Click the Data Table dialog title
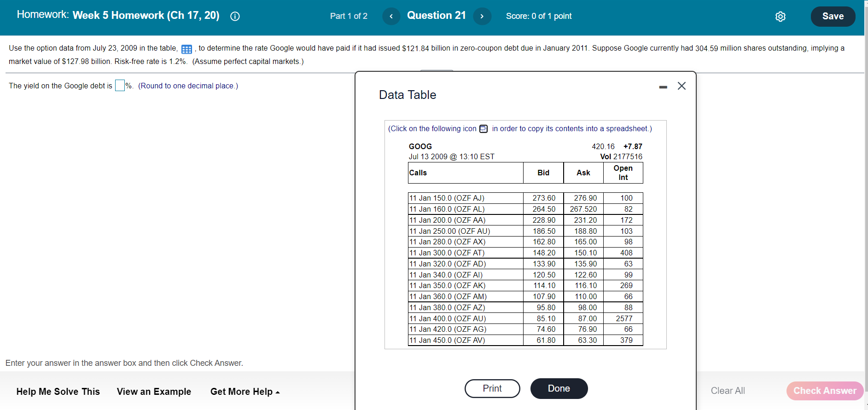The height and width of the screenshot is (410, 868). click(408, 95)
